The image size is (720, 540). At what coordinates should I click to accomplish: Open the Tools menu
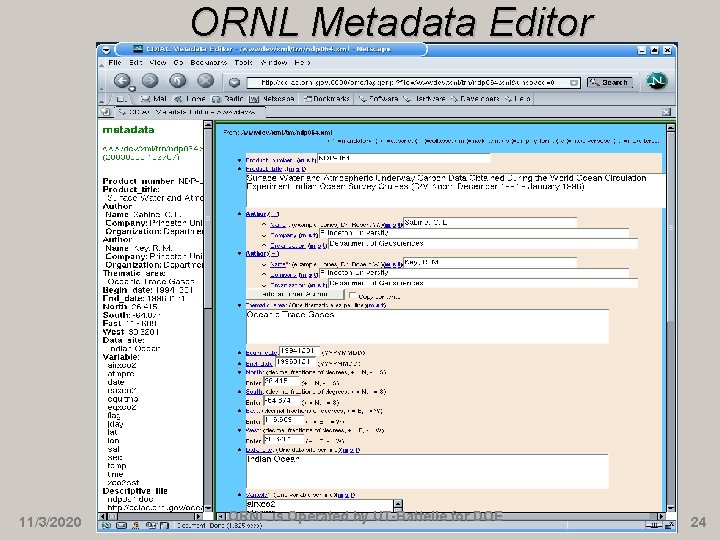pos(243,62)
